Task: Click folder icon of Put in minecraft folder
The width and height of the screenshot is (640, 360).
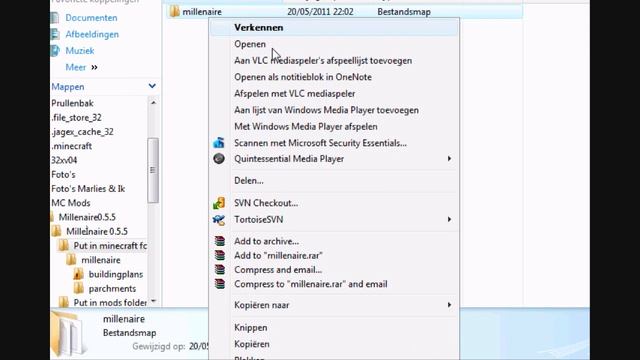Action: (64, 245)
